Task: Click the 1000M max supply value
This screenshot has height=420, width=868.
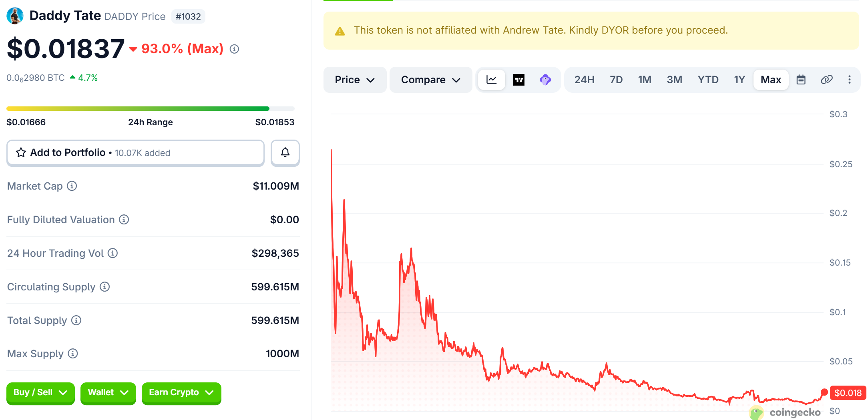Action: tap(282, 354)
